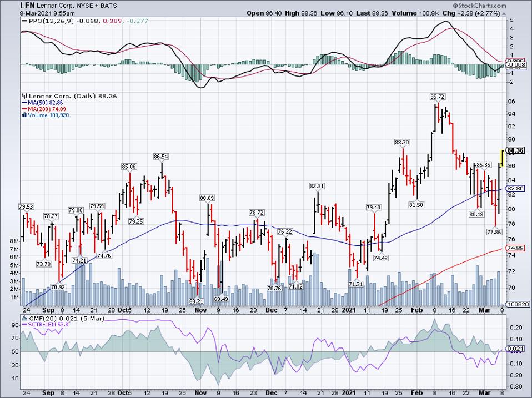
Task: Click the 77.86 low price label
Action: point(494,232)
